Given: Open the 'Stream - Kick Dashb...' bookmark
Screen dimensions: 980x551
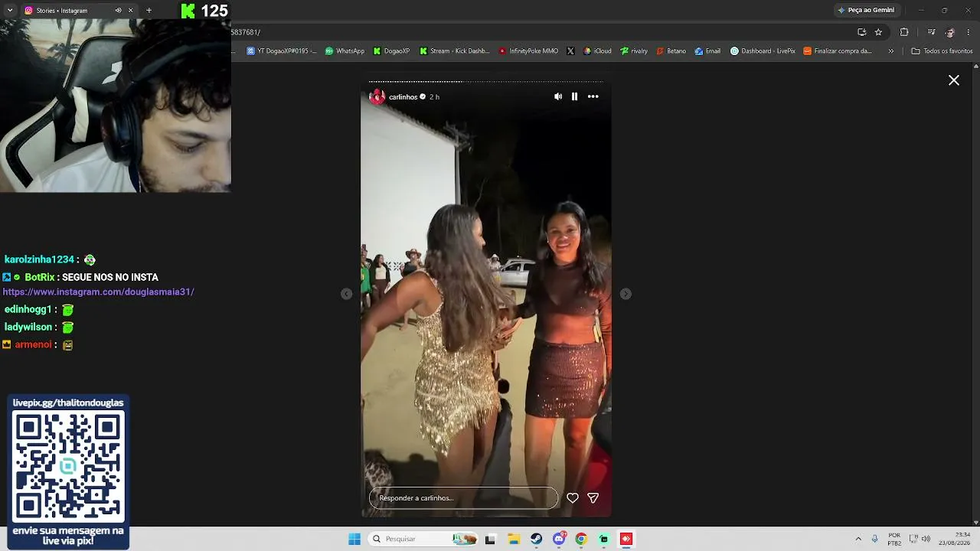Looking at the screenshot, I should (x=454, y=51).
